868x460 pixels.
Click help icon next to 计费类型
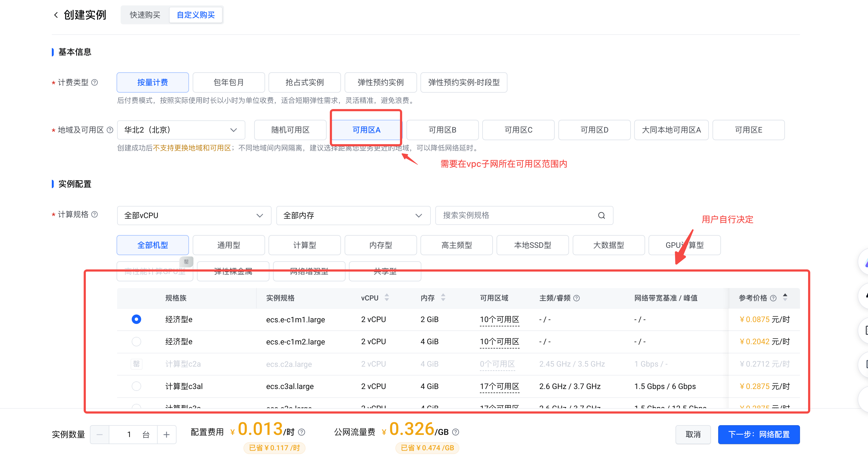click(95, 82)
